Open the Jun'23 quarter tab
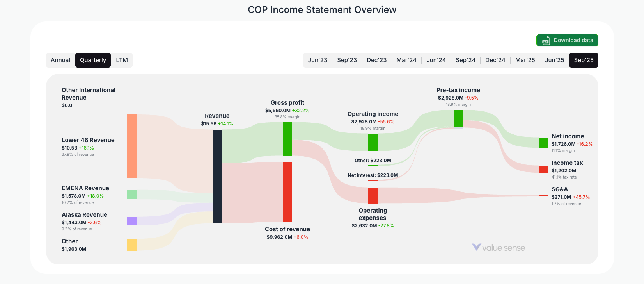The height and width of the screenshot is (284, 644). (318, 60)
